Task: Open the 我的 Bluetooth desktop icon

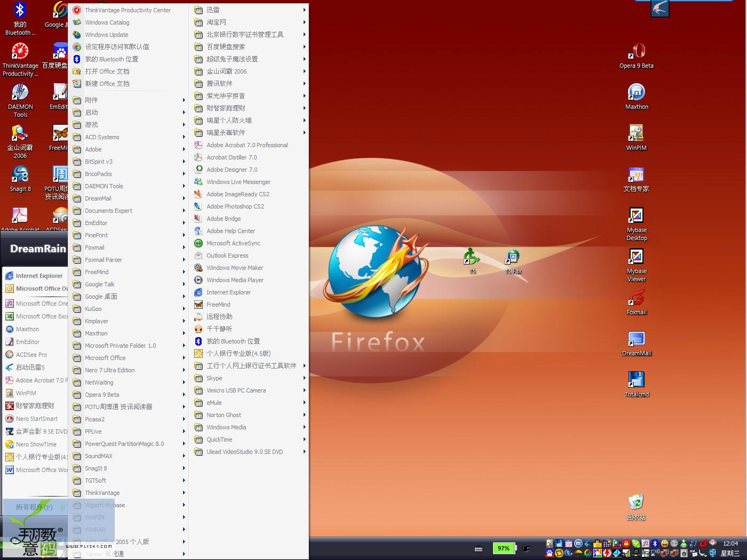Action: 20,19
